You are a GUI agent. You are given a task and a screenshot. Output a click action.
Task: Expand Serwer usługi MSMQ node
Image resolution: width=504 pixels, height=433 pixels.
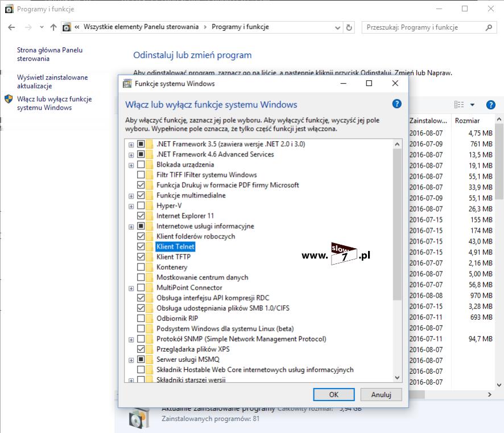(131, 360)
